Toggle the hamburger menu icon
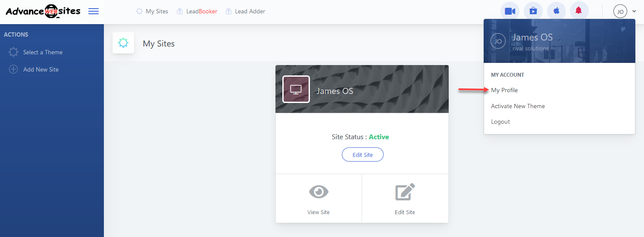The width and height of the screenshot is (644, 237). point(94,11)
